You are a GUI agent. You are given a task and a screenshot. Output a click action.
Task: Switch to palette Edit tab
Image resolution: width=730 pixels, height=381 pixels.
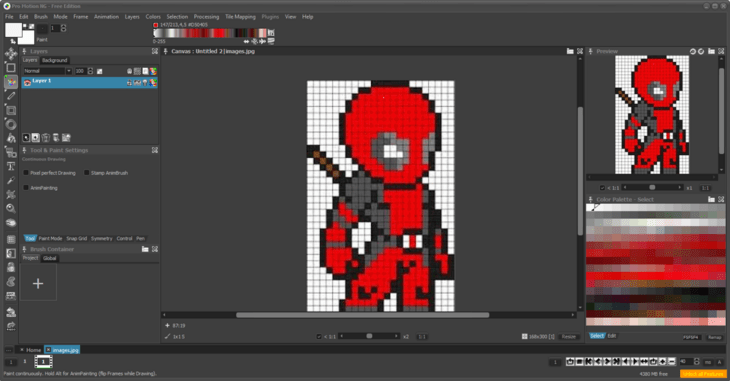click(612, 336)
